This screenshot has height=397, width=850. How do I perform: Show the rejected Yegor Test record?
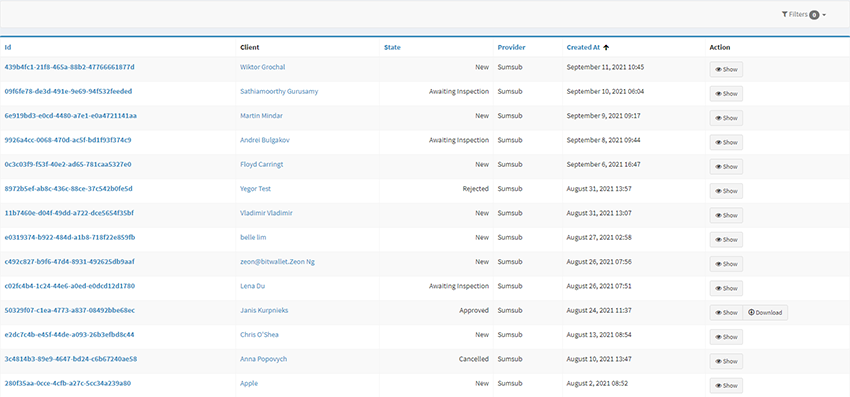coord(726,191)
